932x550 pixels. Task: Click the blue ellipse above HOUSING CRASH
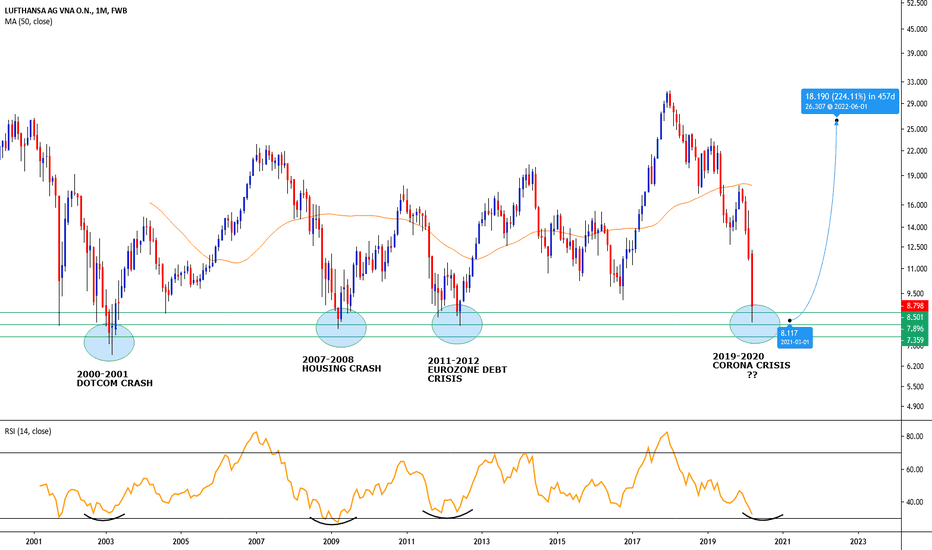point(341,328)
